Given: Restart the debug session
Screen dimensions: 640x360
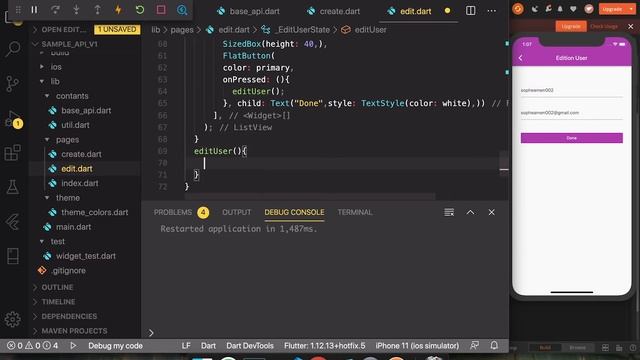Looking at the screenshot, I should pyautogui.click(x=140, y=10).
